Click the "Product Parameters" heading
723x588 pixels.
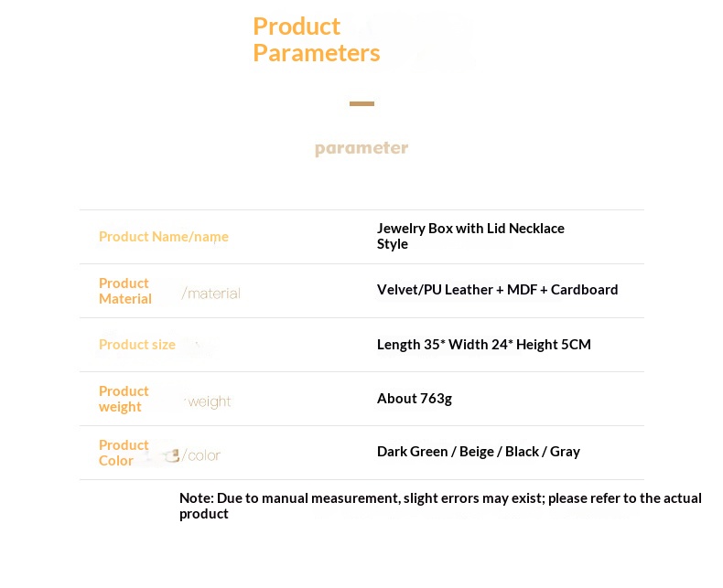tap(316, 39)
